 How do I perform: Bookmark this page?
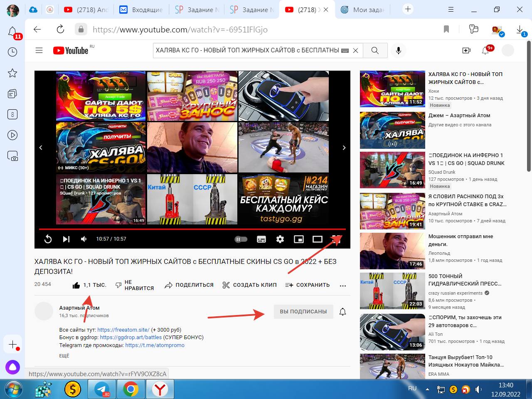coord(446,29)
